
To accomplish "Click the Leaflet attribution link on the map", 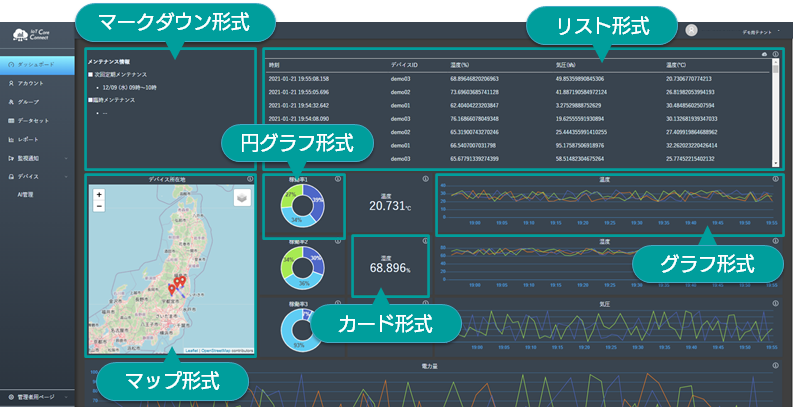I will tap(191, 351).
